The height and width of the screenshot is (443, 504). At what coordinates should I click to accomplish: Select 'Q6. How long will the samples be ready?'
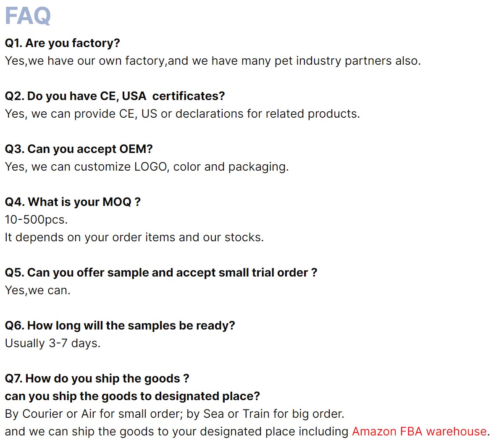tap(120, 326)
